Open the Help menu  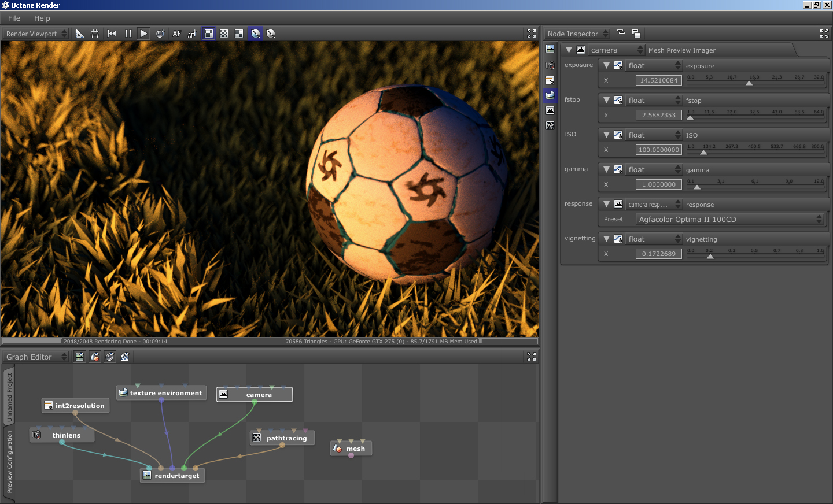point(42,18)
